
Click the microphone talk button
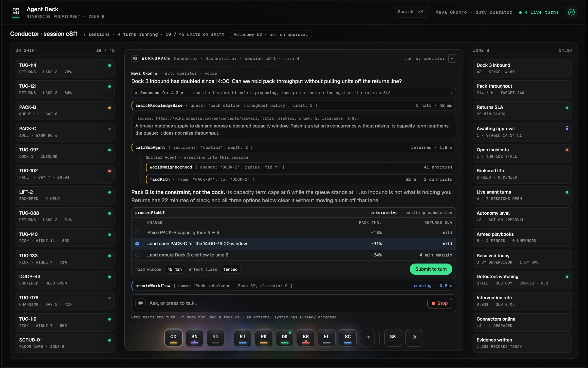pyautogui.click(x=140, y=303)
